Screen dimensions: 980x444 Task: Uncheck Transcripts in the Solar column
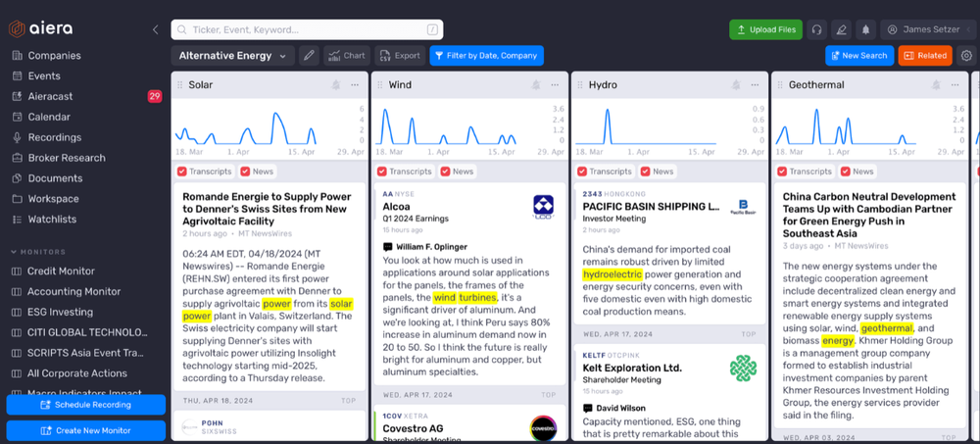coord(182,172)
